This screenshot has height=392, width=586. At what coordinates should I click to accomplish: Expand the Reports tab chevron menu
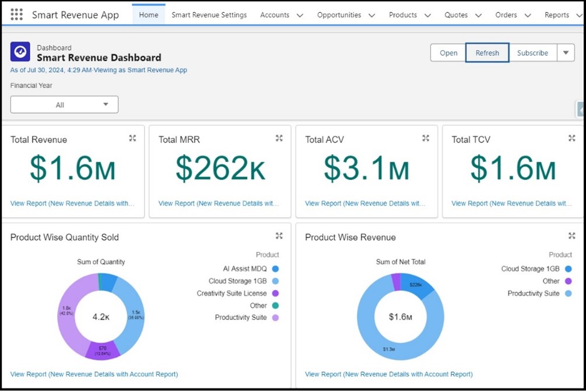(x=579, y=15)
